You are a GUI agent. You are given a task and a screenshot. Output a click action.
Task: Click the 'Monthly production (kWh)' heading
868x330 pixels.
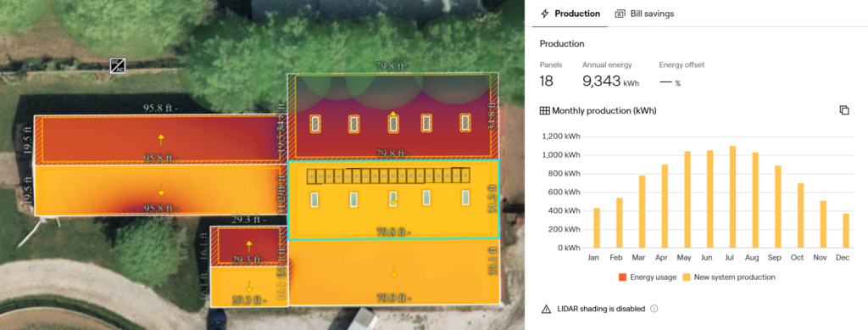604,111
